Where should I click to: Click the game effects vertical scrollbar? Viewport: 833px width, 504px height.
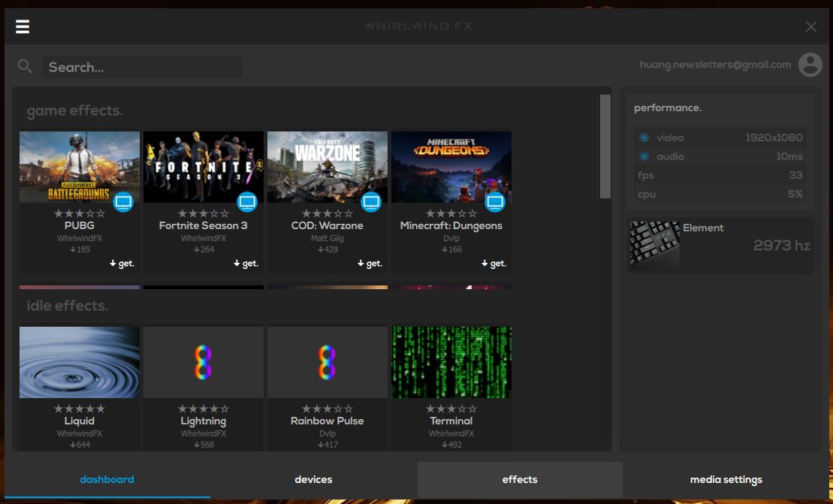pos(605,146)
